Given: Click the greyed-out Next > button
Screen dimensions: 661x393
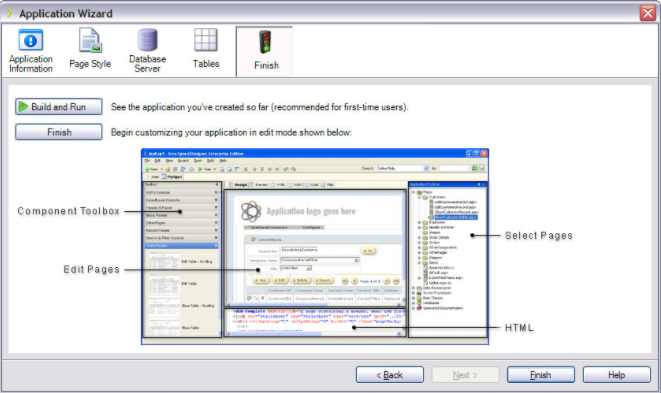Looking at the screenshot, I should tap(465, 374).
